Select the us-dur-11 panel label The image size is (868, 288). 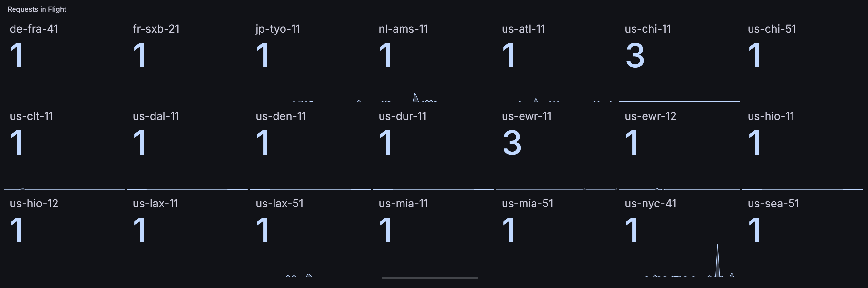pos(402,116)
